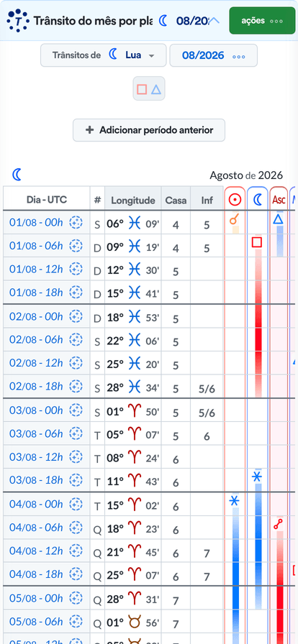Open the 05/08 - 00h date link
298x644 pixels.
[36, 598]
